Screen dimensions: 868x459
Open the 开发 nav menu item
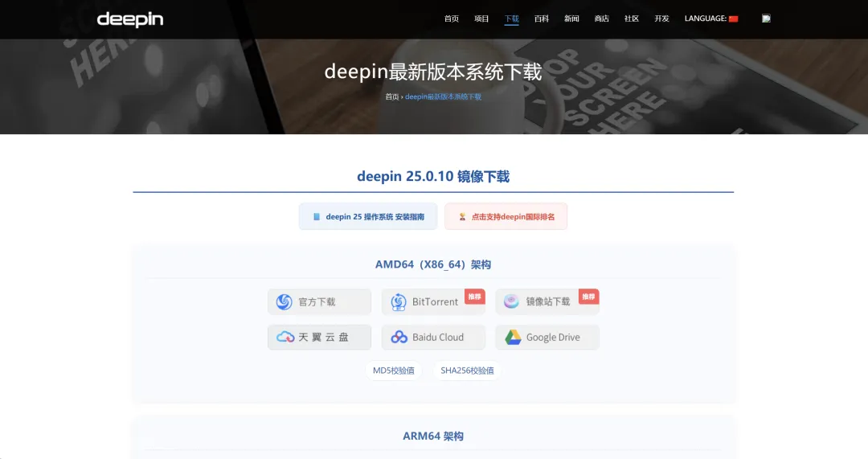point(661,18)
